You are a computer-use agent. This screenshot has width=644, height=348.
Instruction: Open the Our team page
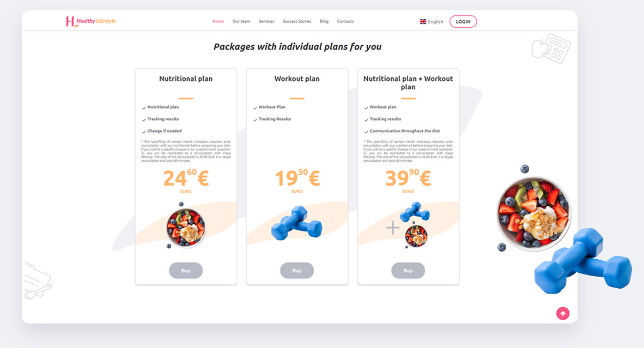[x=241, y=21]
